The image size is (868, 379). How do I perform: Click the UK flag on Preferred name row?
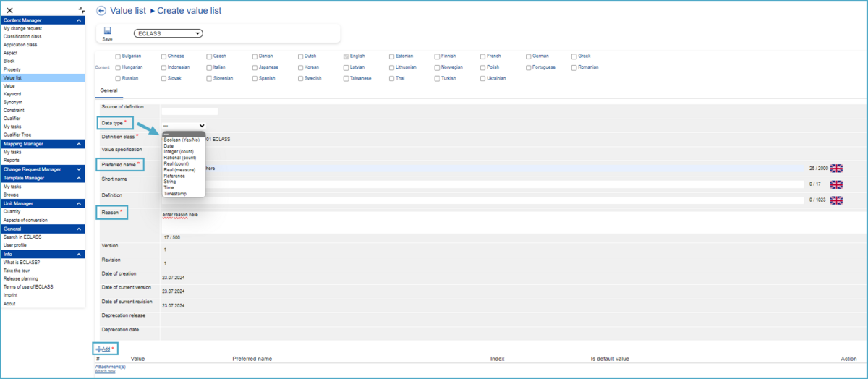[x=836, y=168]
